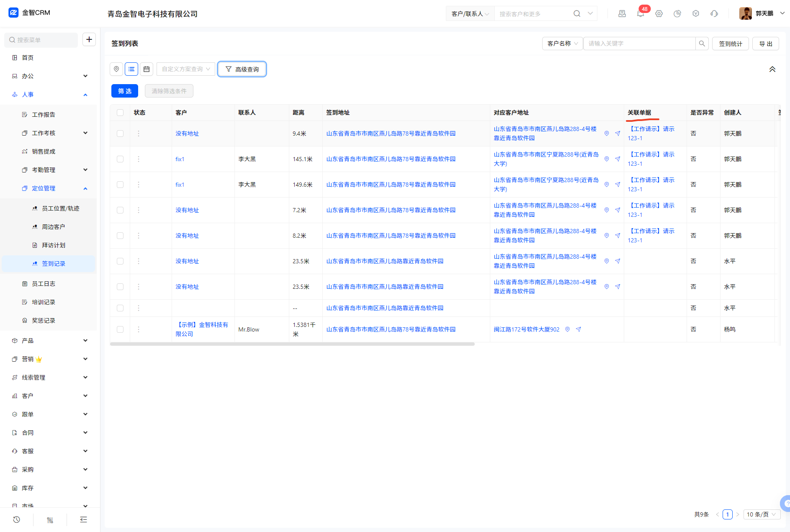The height and width of the screenshot is (532, 790).
Task: Collapse the filter panel with double-chevron icon
Action: [772, 69]
